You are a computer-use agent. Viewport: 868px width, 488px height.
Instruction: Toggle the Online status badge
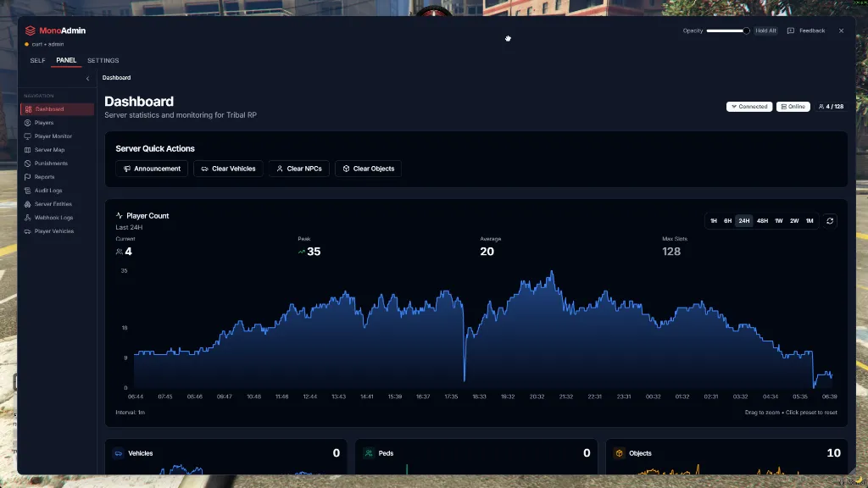(792, 106)
